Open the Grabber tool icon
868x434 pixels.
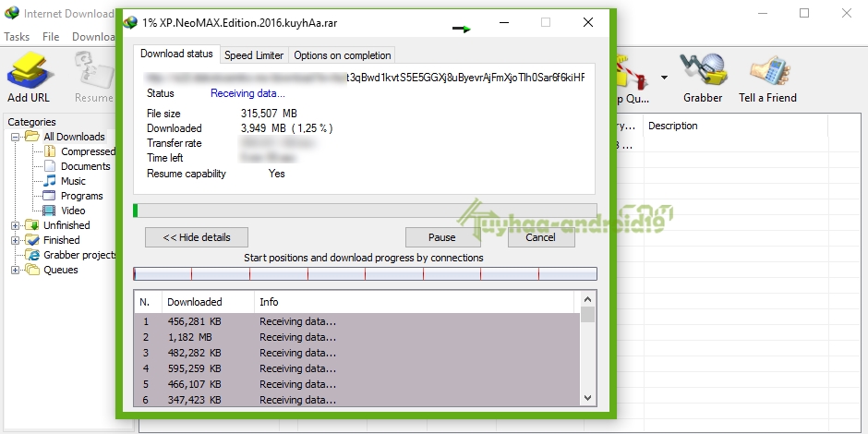coord(703,71)
